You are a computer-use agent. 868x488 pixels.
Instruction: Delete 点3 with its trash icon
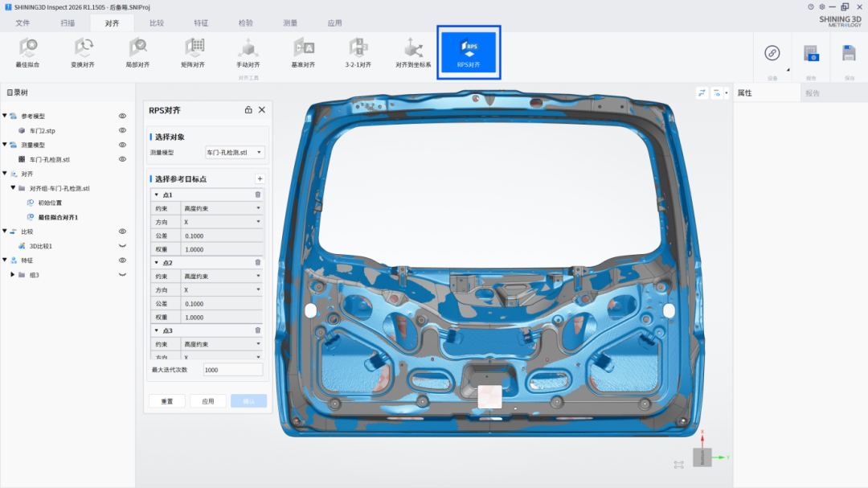(257, 330)
